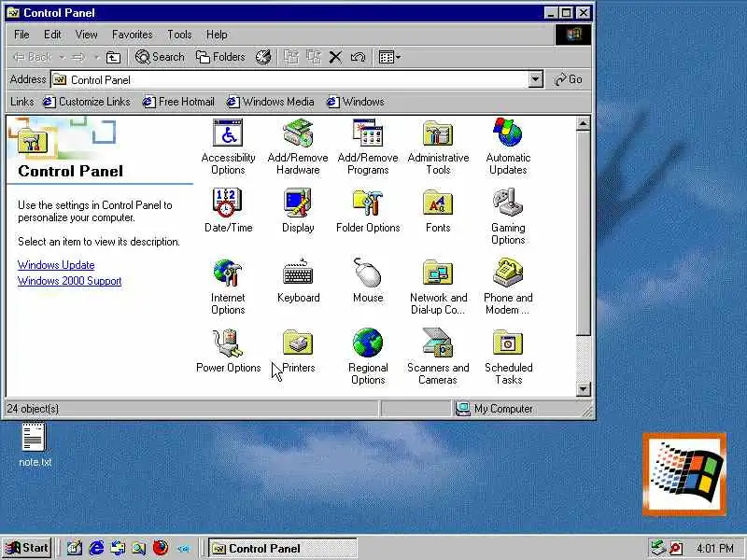
Task: Open Add/Remove Hardware applet
Action: pyautogui.click(x=298, y=133)
